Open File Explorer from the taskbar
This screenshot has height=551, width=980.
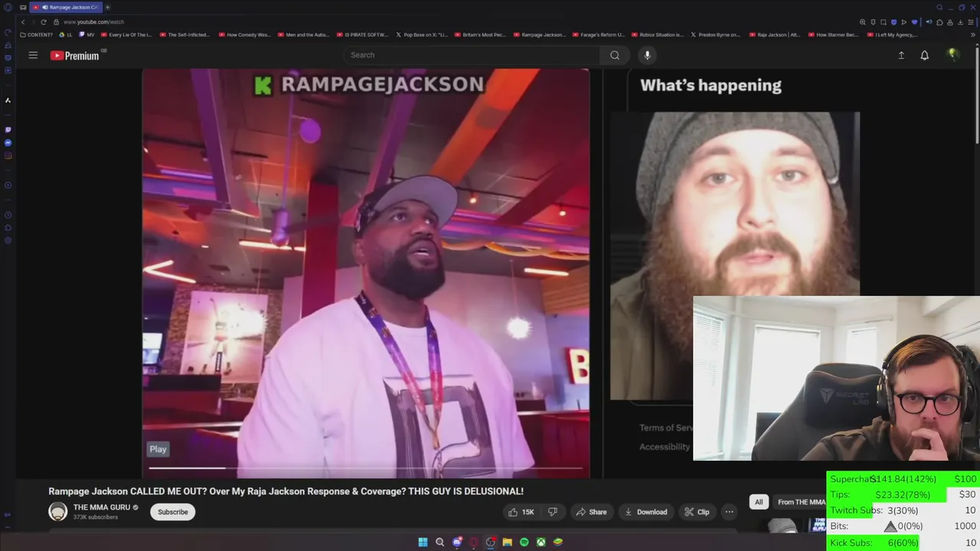pyautogui.click(x=507, y=542)
